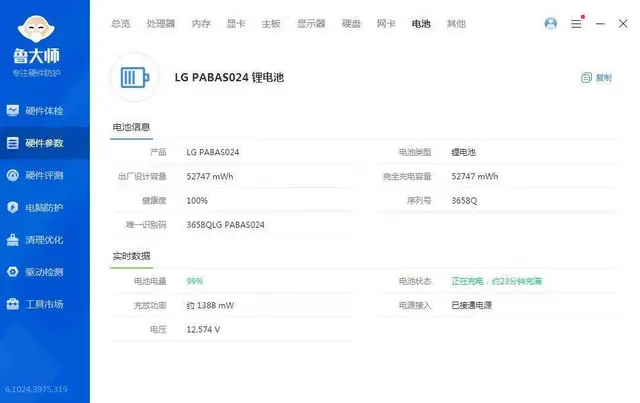Viewport: 640px width, 403px height.
Task: Open 硬件评测 in the sidebar
Action: pyautogui.click(x=45, y=175)
